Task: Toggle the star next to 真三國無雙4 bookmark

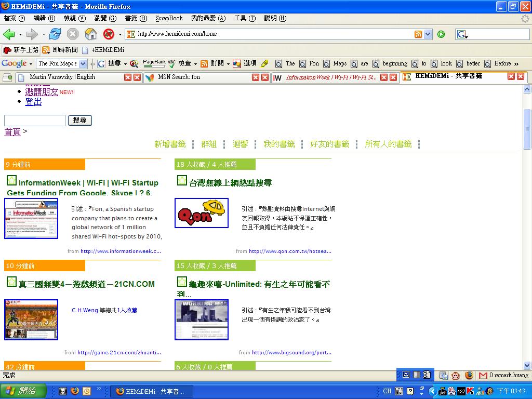Action: 11,282
